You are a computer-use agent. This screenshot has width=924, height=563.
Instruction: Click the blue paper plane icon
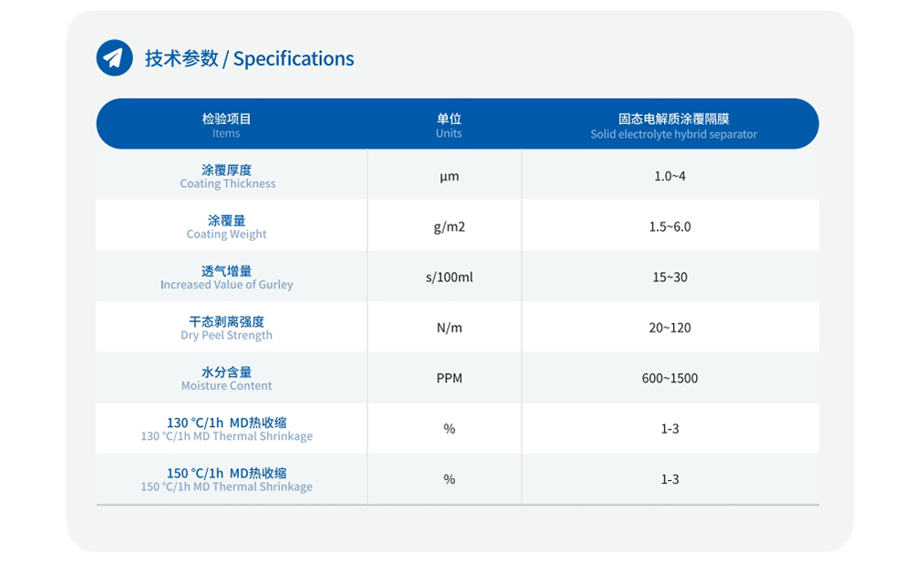tap(114, 58)
